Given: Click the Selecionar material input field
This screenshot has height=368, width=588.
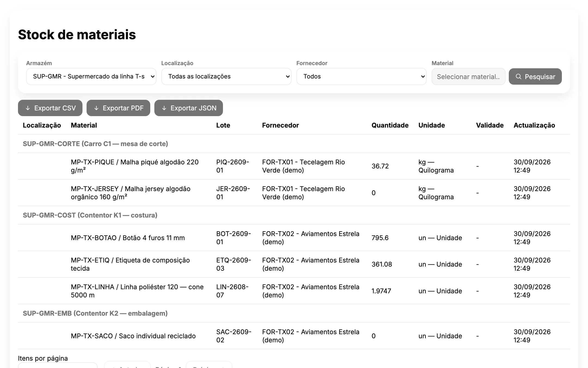Looking at the screenshot, I should point(468,77).
